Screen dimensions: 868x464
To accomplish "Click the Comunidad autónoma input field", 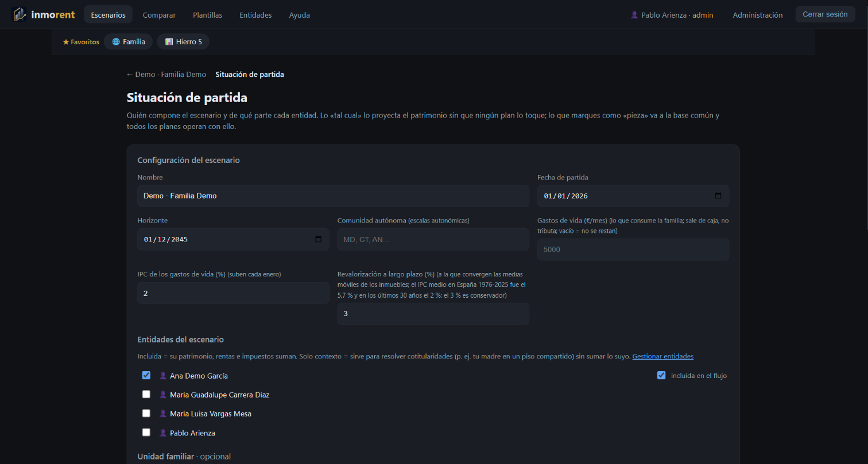I will click(433, 239).
